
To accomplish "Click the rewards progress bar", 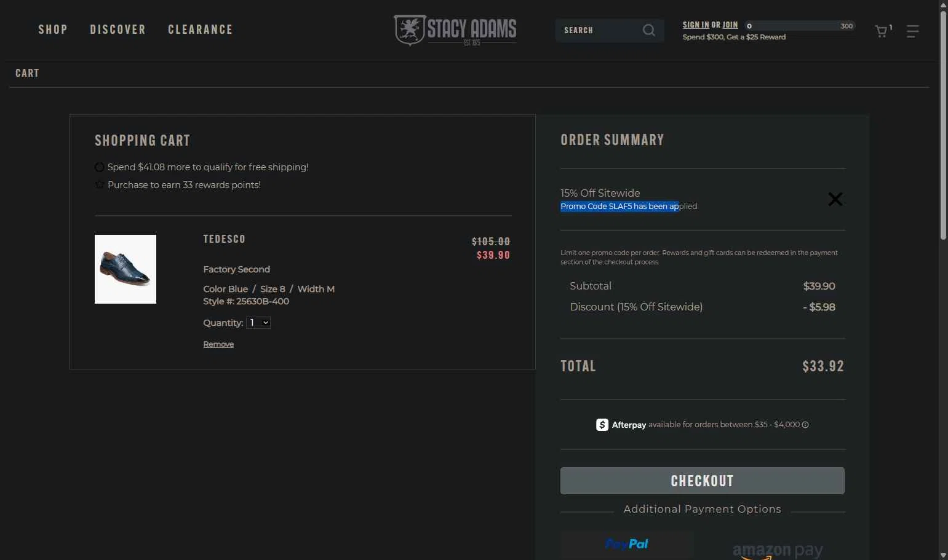I will tap(800, 26).
